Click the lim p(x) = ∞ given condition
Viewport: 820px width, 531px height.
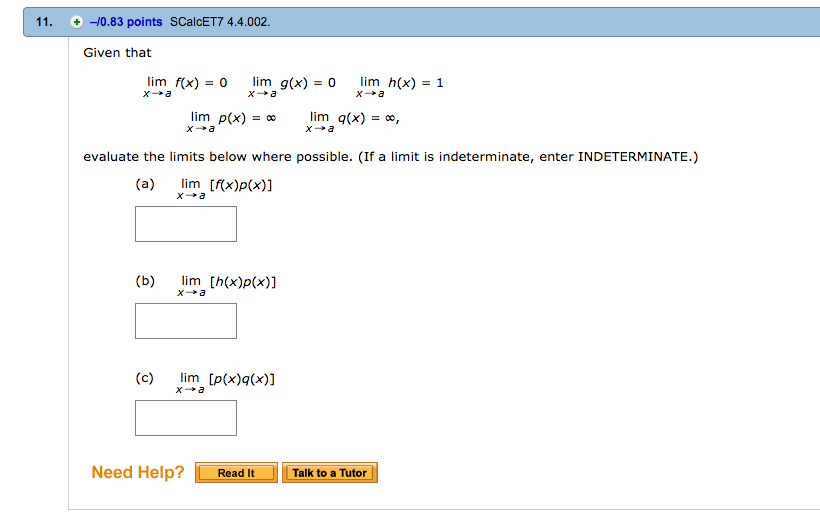click(x=231, y=122)
